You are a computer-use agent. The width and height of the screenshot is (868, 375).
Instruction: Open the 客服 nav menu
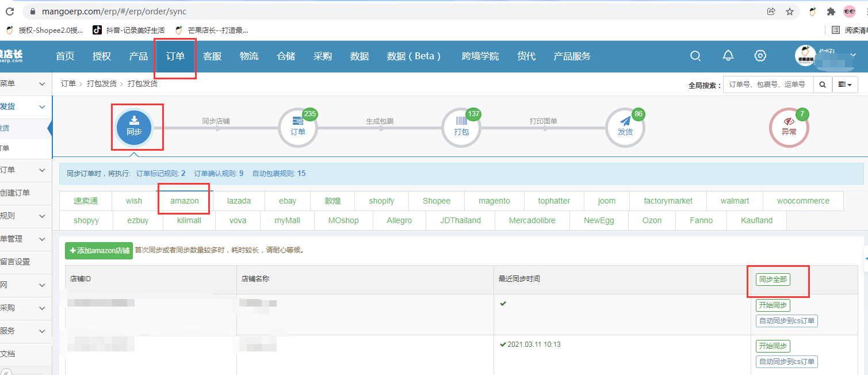[212, 56]
